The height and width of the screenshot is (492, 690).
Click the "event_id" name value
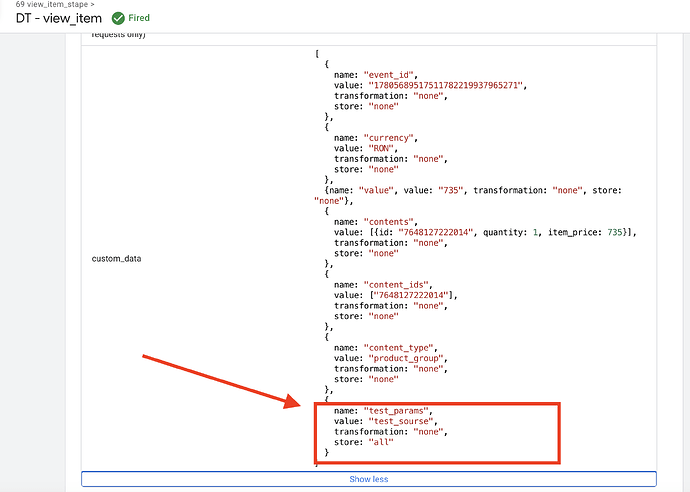click(389, 75)
